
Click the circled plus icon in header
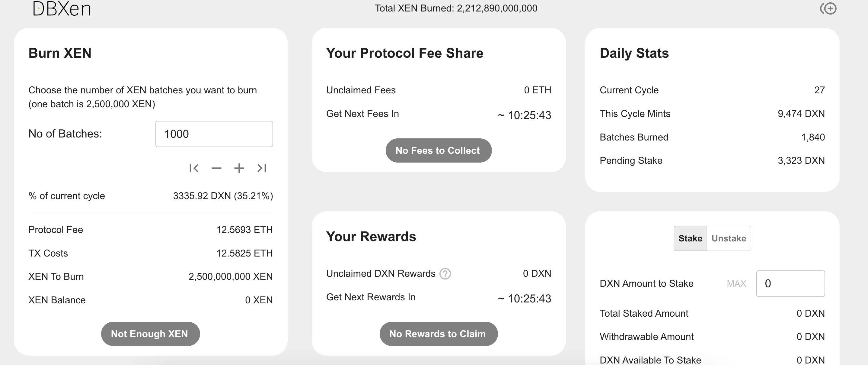click(x=828, y=8)
